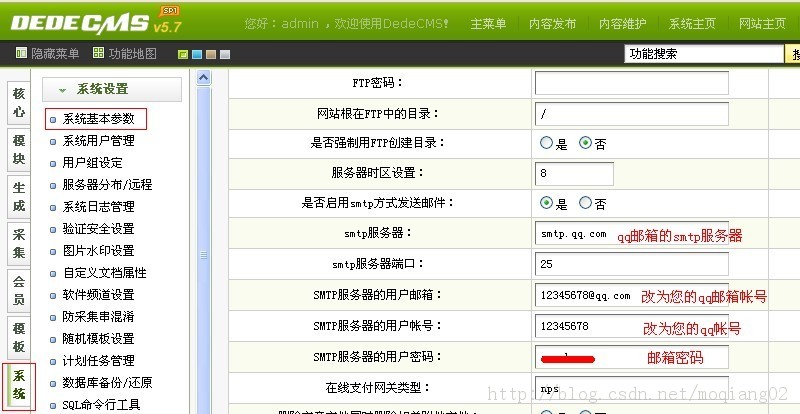Switch to the 生成 side tab
Image resolution: width=800 pixels, height=414 pixels.
[19, 197]
